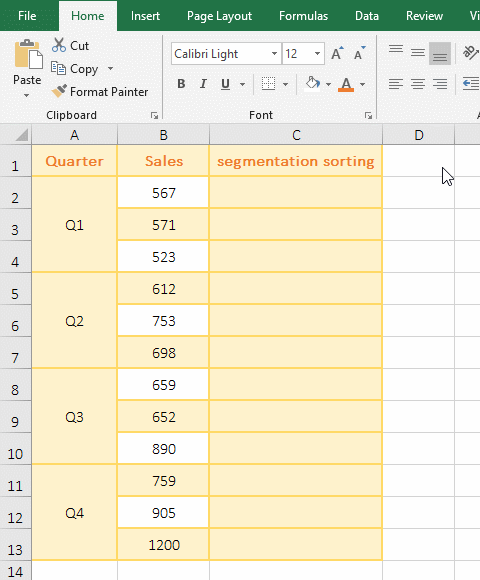This screenshot has width=480, height=580.
Task: Click the Paste label
Action: [x=27, y=80]
